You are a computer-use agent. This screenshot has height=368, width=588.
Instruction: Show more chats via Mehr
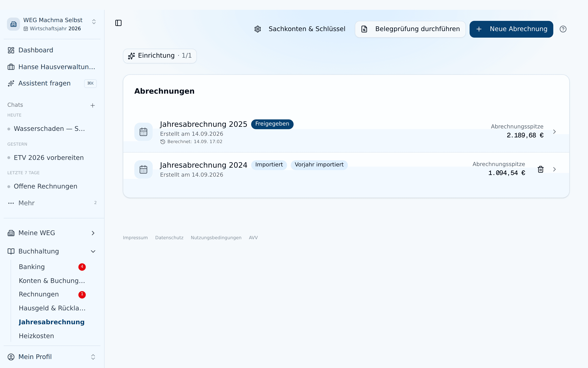point(52,203)
